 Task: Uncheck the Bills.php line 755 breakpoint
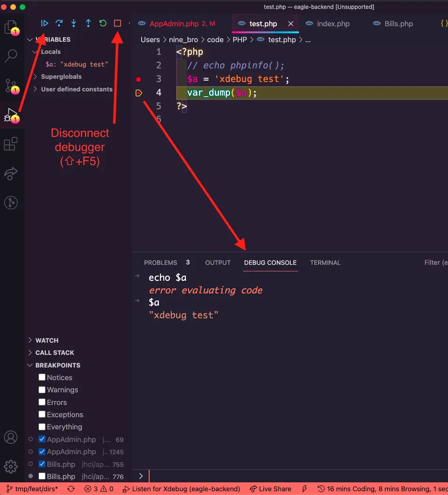tap(42, 464)
